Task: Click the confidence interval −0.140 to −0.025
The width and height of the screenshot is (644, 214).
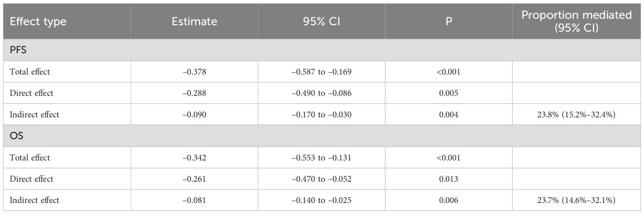Action: click(322, 200)
